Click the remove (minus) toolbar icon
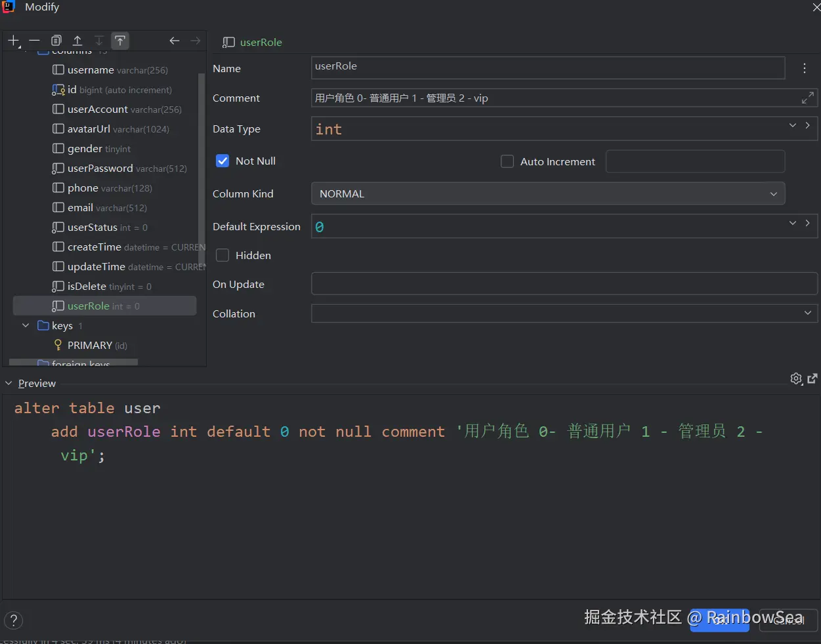Viewport: 821px width, 644px height. click(35, 41)
